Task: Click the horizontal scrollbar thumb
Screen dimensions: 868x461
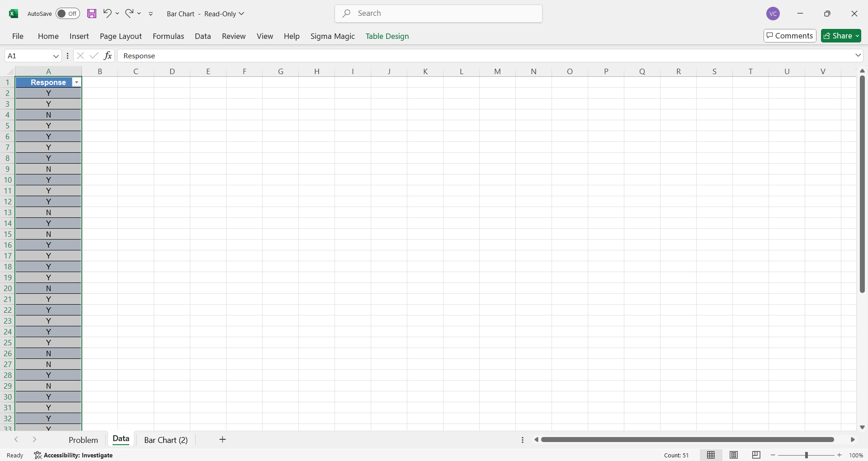Action: point(688,440)
